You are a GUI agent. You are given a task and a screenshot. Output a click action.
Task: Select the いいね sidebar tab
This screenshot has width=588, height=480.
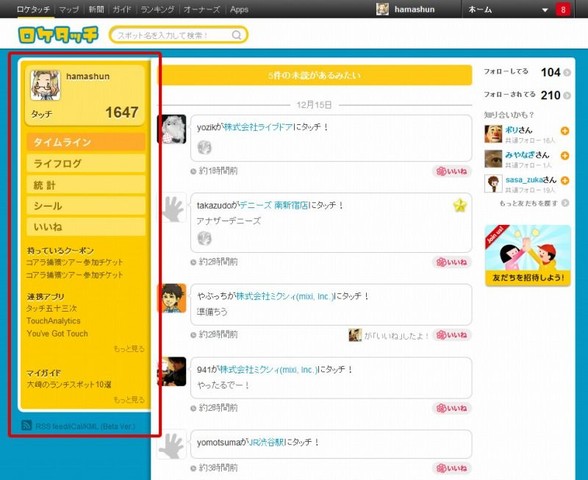pyautogui.click(x=86, y=227)
